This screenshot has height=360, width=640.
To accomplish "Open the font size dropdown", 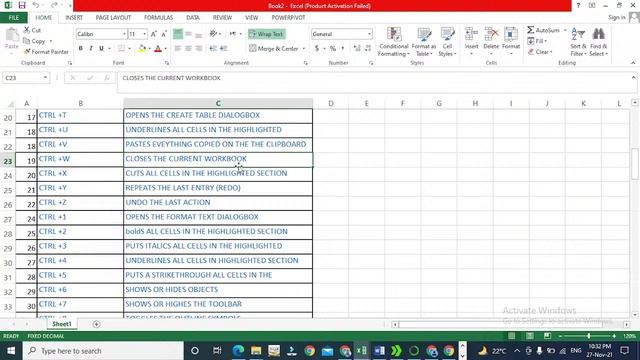I will tap(144, 34).
